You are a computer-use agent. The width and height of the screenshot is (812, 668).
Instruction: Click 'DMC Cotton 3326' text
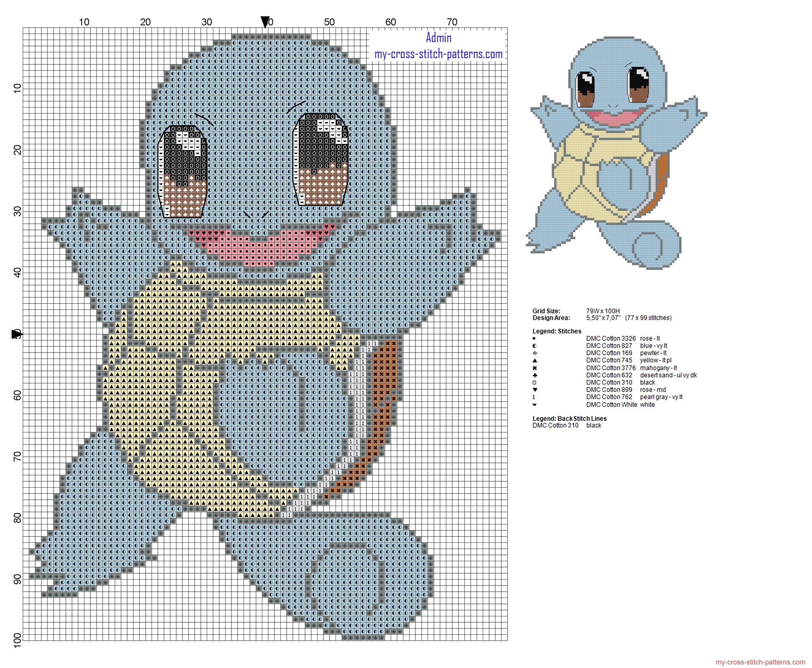pyautogui.click(x=611, y=339)
